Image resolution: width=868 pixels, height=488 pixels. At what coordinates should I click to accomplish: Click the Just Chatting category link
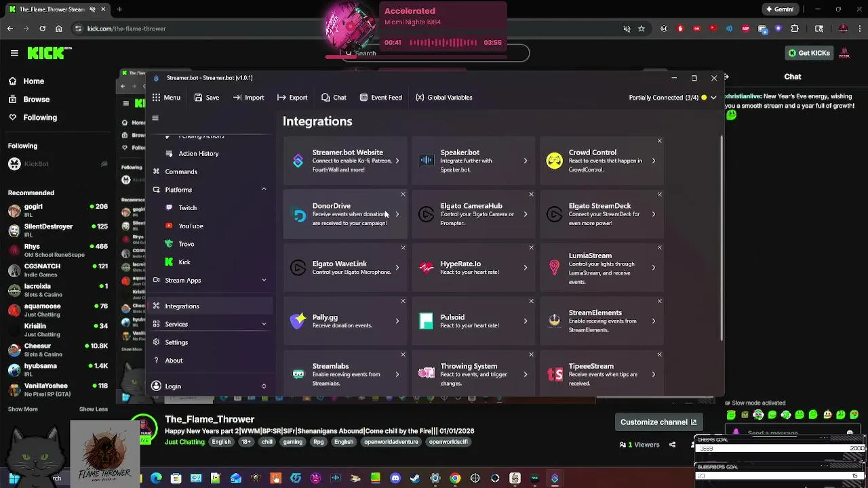[x=184, y=442]
